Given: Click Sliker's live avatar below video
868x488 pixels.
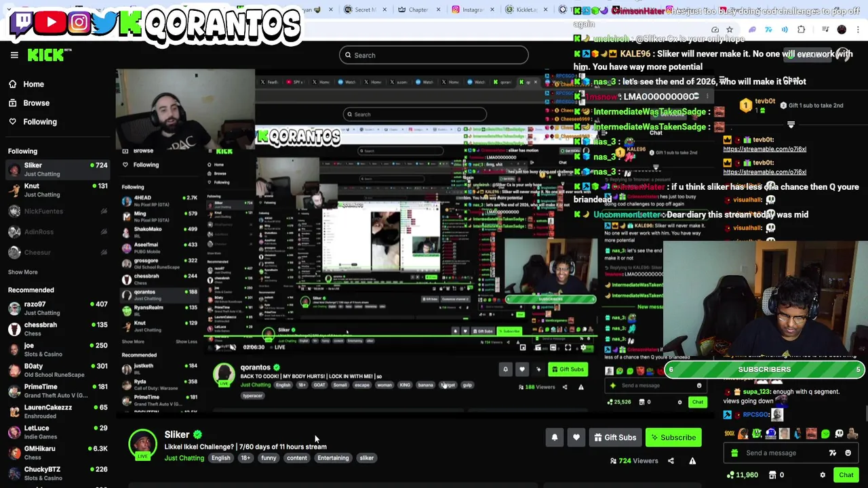Looking at the screenshot, I should pos(142,445).
